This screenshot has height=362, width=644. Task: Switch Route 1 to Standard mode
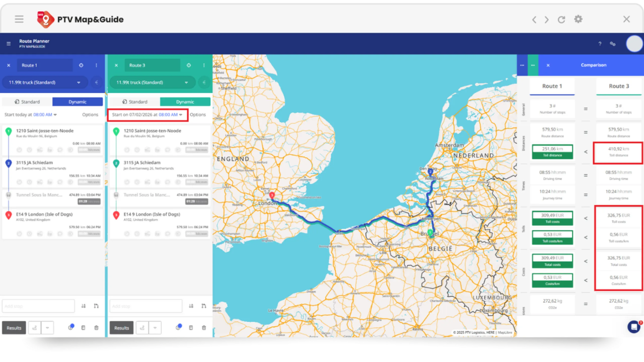pyautogui.click(x=27, y=102)
